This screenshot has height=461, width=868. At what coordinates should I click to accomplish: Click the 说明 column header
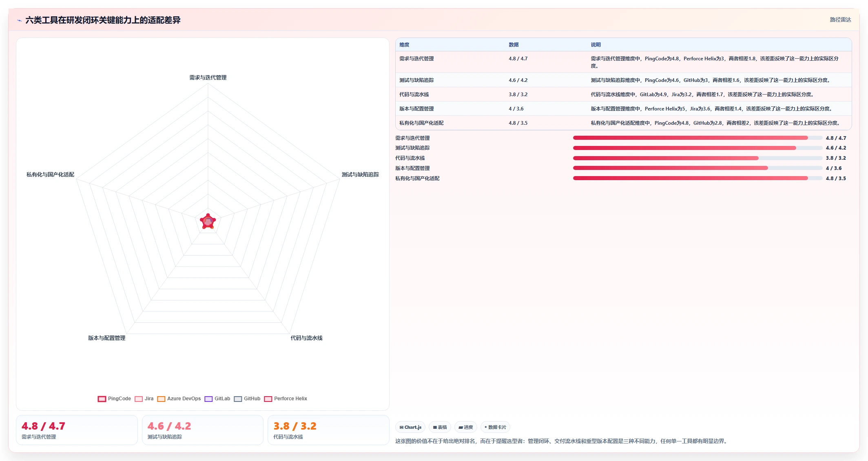596,45
